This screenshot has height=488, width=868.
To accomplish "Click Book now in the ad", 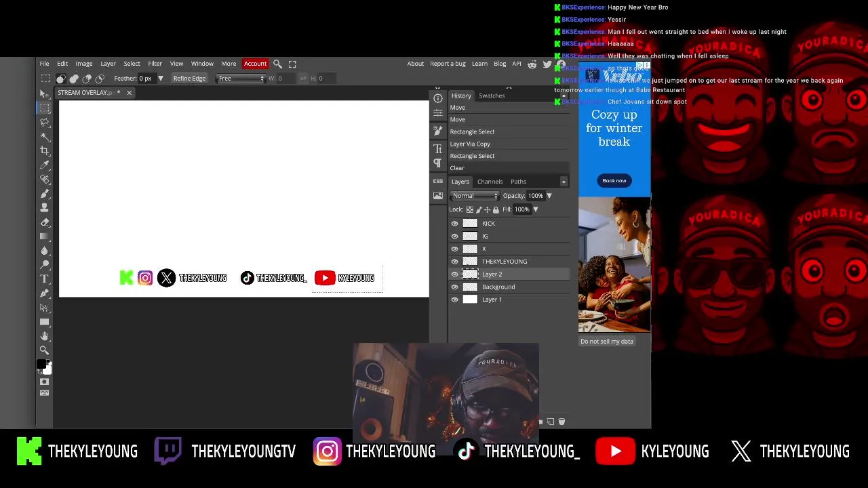I will tap(614, 180).
